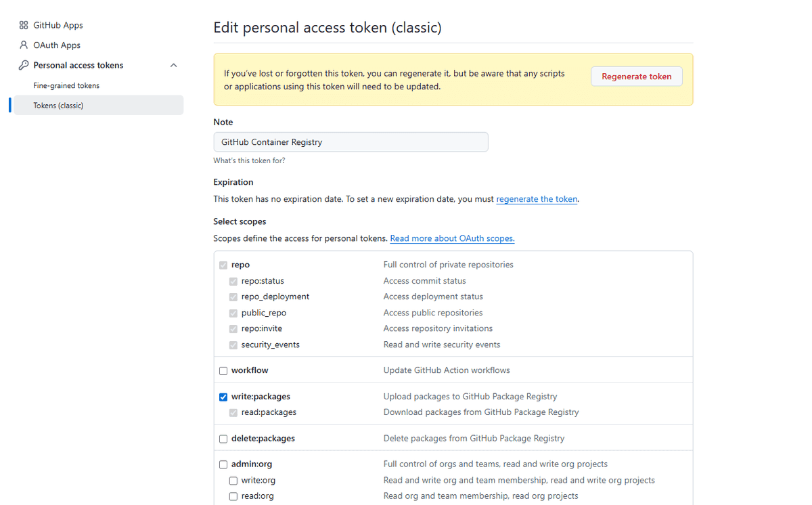Enable the delete:packages scope

coord(223,439)
